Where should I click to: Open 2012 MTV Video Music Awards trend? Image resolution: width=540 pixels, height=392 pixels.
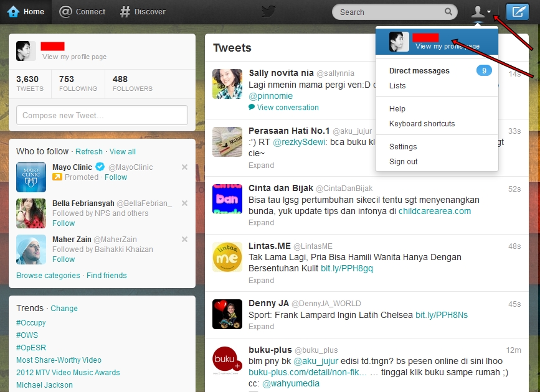click(68, 372)
